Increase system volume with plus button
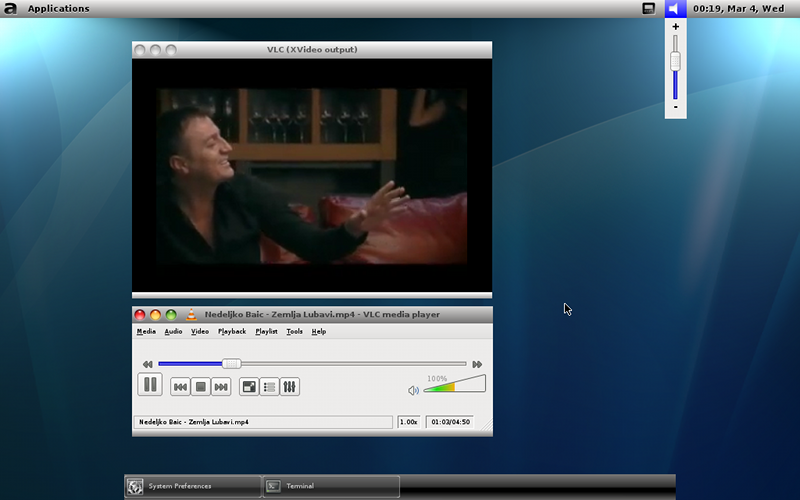 point(676,27)
